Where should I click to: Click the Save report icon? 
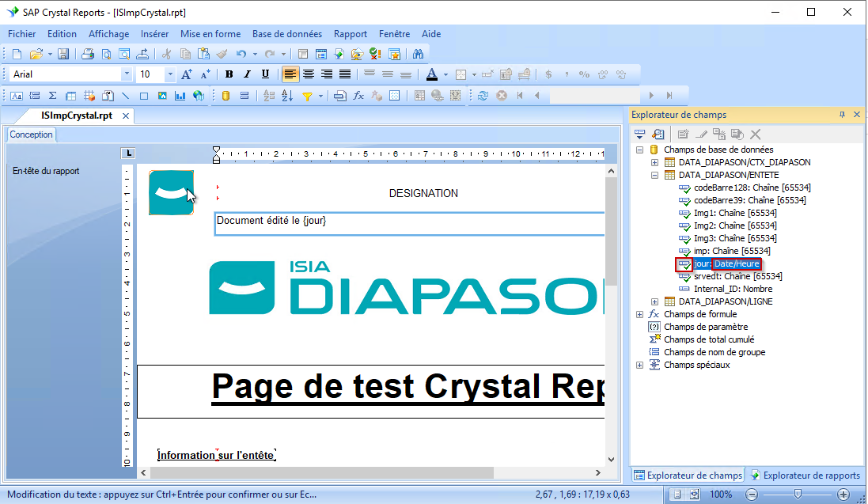pyautogui.click(x=63, y=55)
